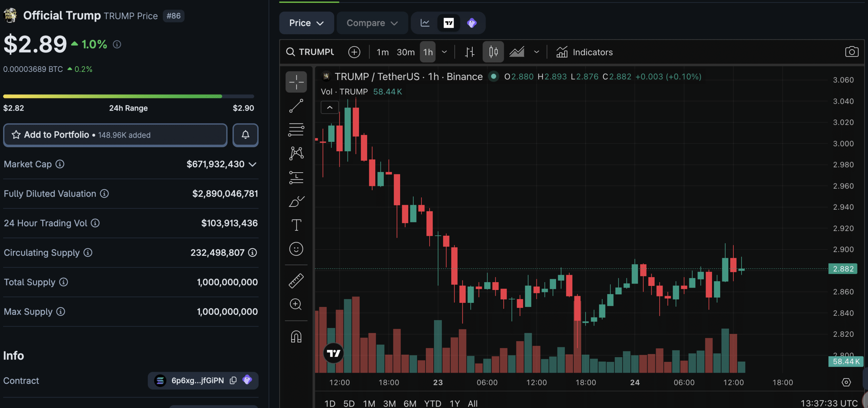Screen dimensions: 868x408
Task: Copy the contract address
Action: click(x=233, y=381)
